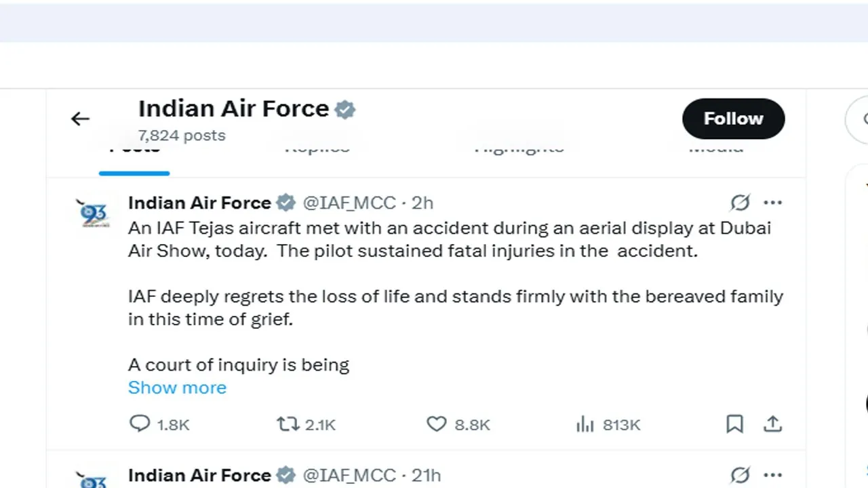Open the 2h timestamp of the post
This screenshot has width=868, height=488.
click(422, 203)
